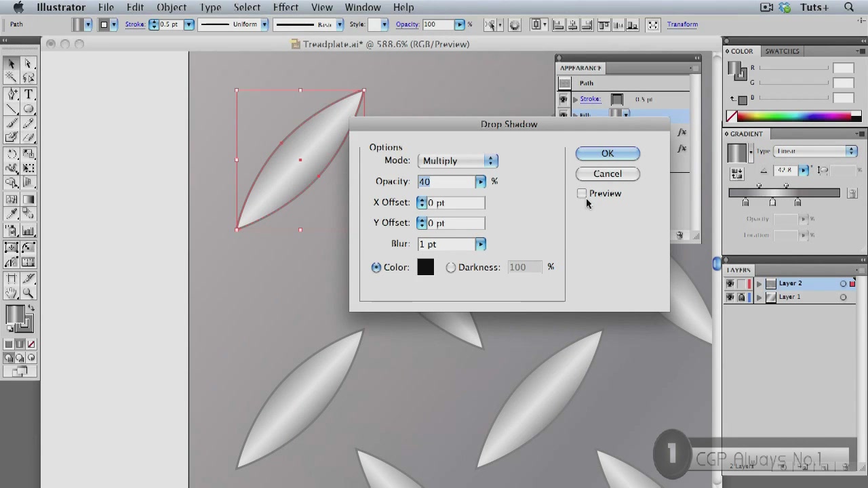Click the Transform link in control bar

click(x=682, y=25)
